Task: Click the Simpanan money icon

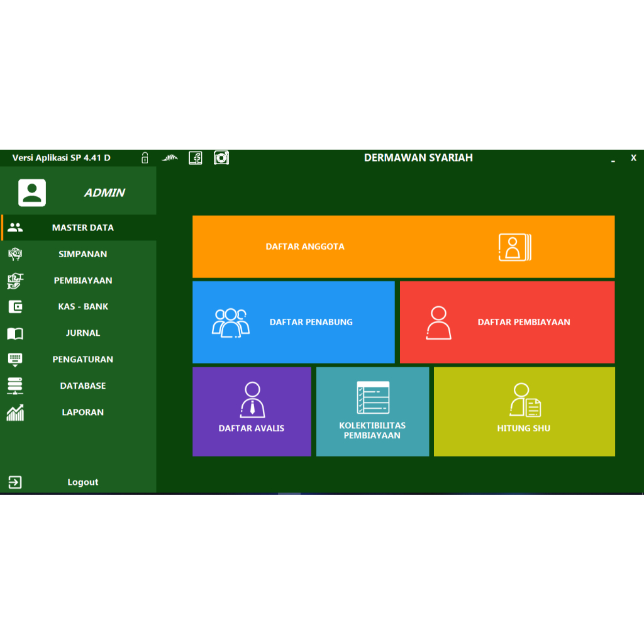Action: click(x=15, y=254)
